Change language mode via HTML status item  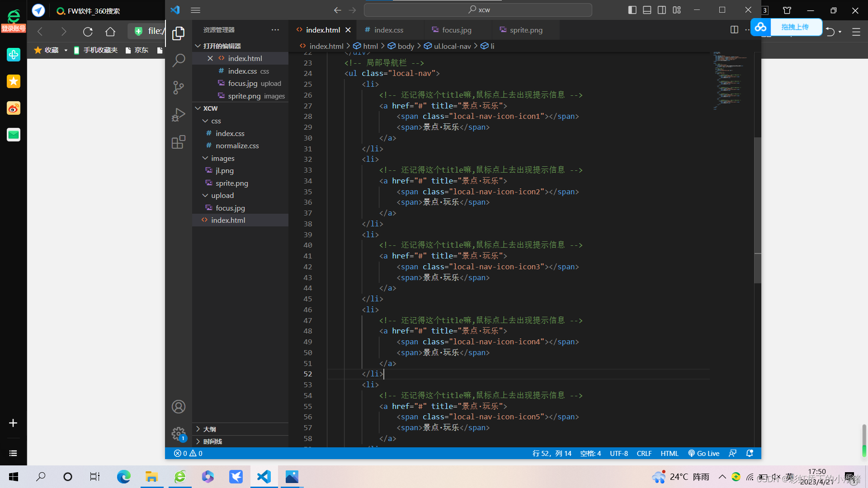670,454
